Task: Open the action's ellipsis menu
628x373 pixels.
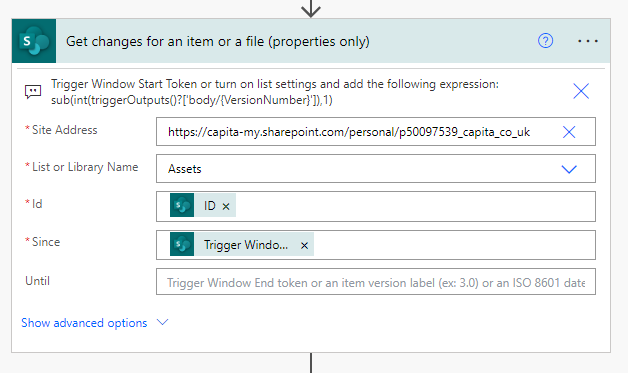Action: [588, 41]
